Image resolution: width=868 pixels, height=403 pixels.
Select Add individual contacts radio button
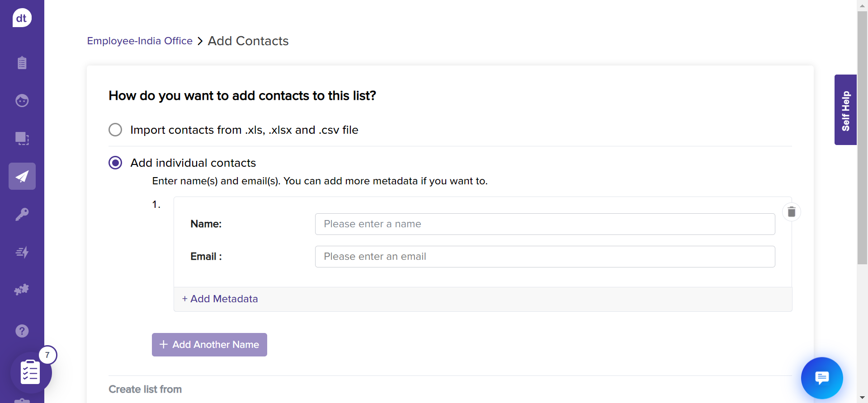click(115, 163)
